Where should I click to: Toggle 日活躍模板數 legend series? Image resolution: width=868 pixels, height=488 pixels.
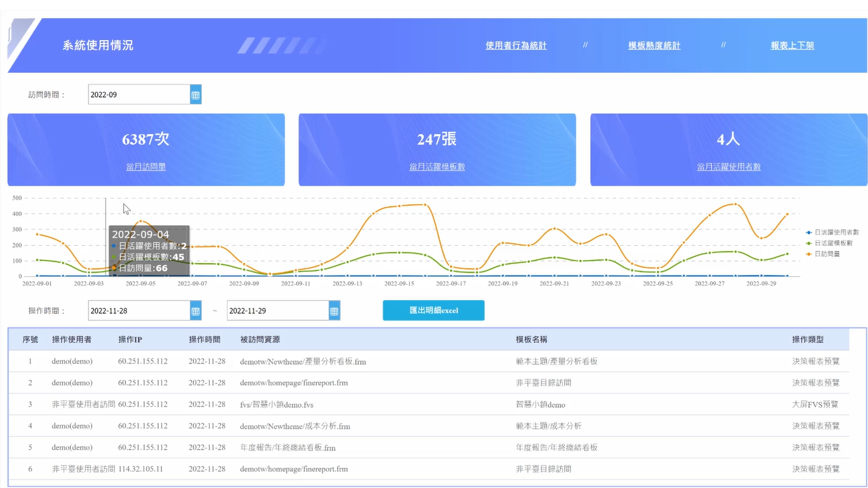coord(829,243)
